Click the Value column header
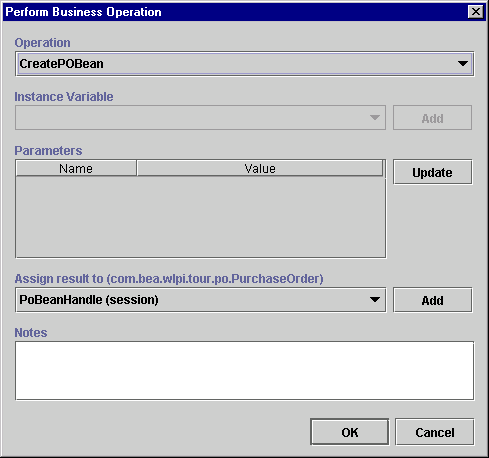Screen dimensions: 489x458 (x=260, y=168)
